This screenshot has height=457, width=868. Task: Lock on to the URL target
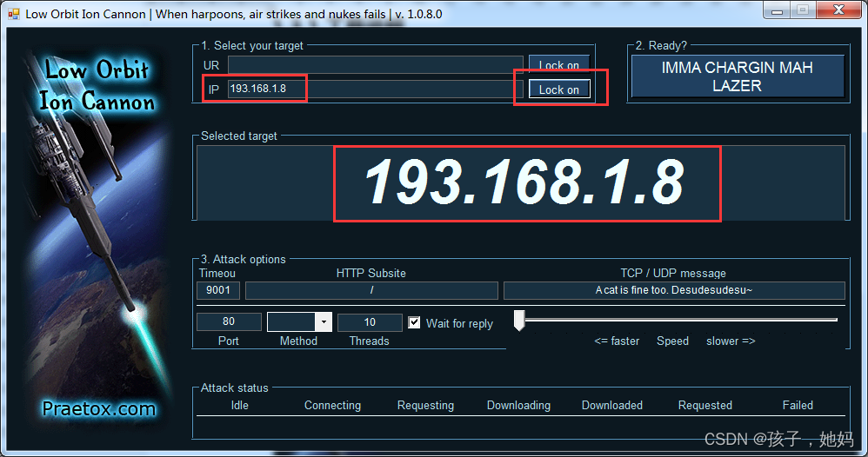pyautogui.click(x=559, y=64)
